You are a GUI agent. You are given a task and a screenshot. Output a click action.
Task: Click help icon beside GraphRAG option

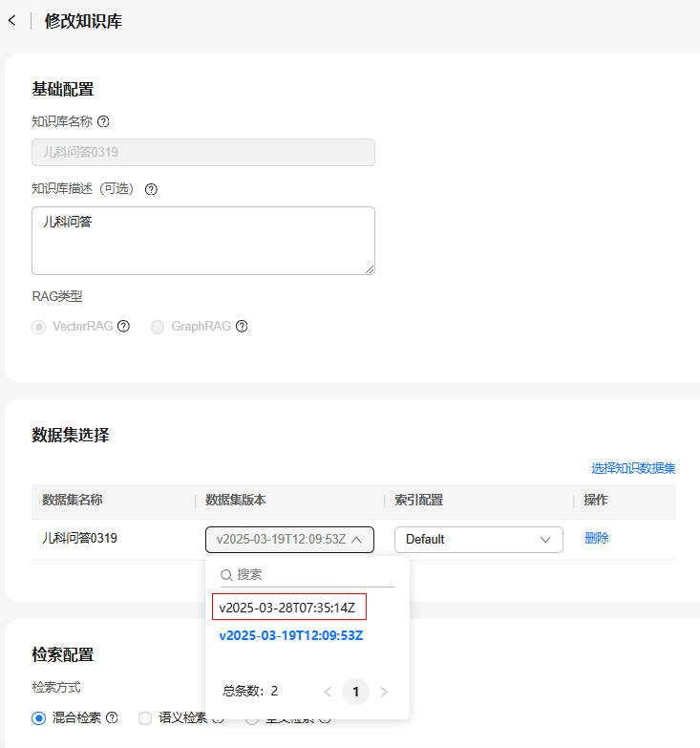click(242, 327)
